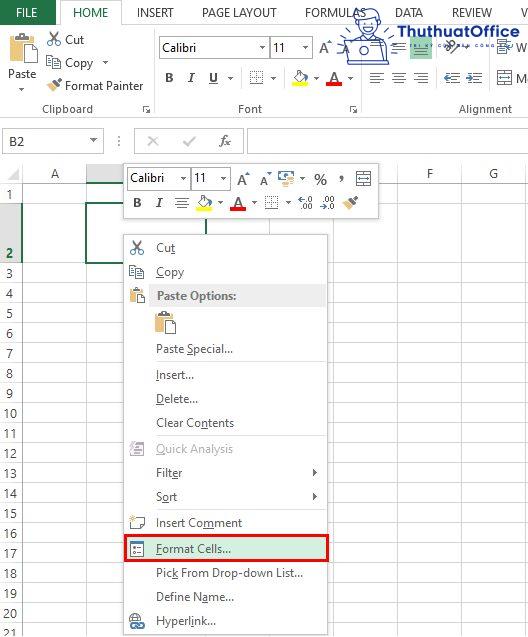The image size is (528, 637).
Task: Click Center align in mini toolbar
Action: (182, 202)
